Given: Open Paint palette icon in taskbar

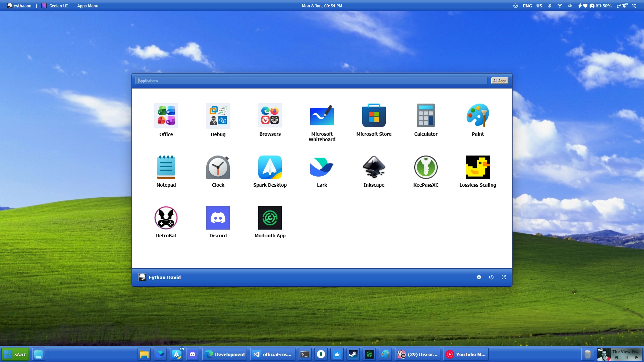Looking at the screenshot, I should pos(385,354).
